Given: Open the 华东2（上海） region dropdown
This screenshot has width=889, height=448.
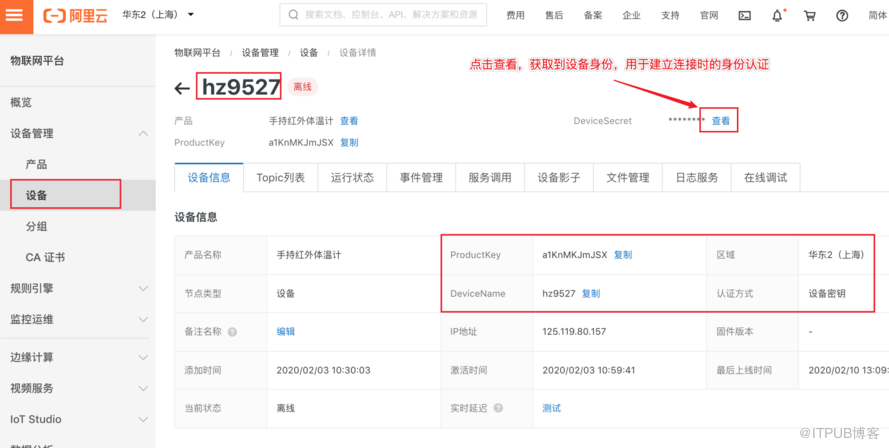Looking at the screenshot, I should pyautogui.click(x=158, y=15).
